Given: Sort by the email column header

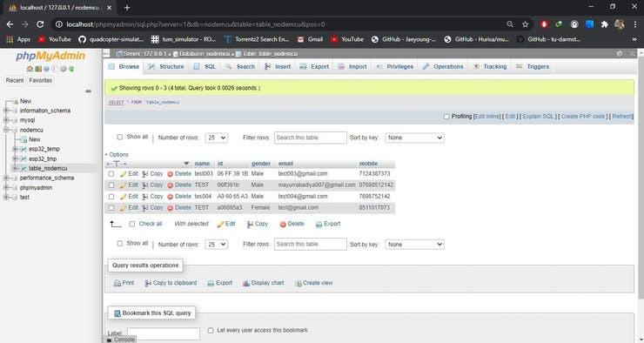Looking at the screenshot, I should pyautogui.click(x=285, y=164).
